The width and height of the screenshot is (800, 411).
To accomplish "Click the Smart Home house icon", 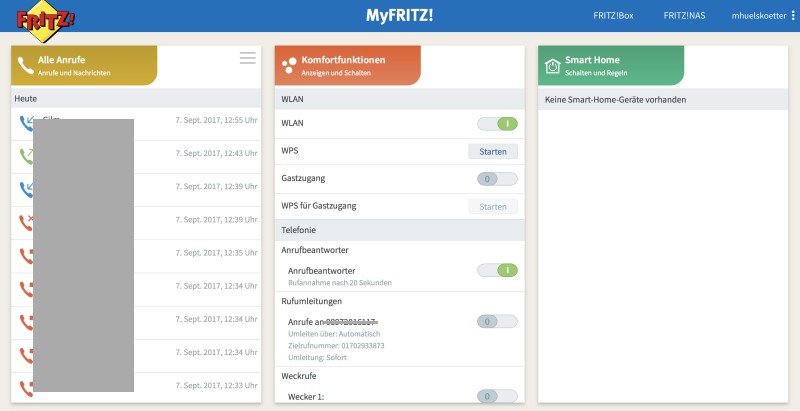I will 553,66.
